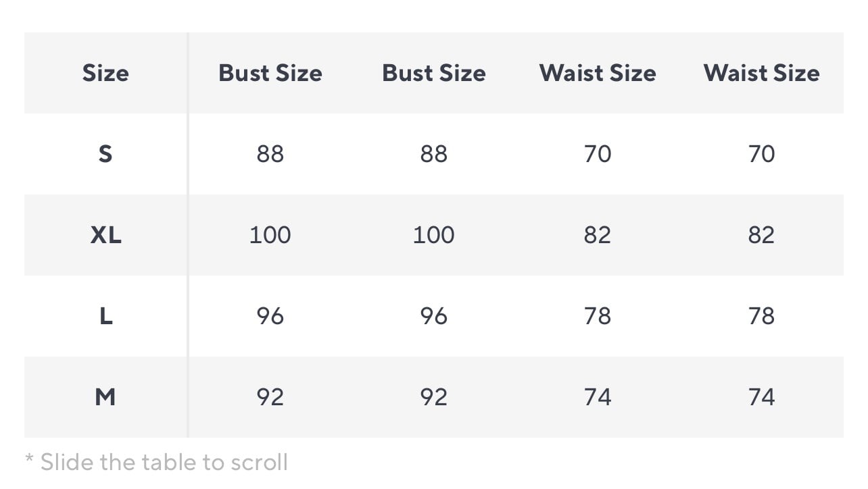868x489 pixels.
Task: Click the Size column header
Action: click(x=105, y=73)
